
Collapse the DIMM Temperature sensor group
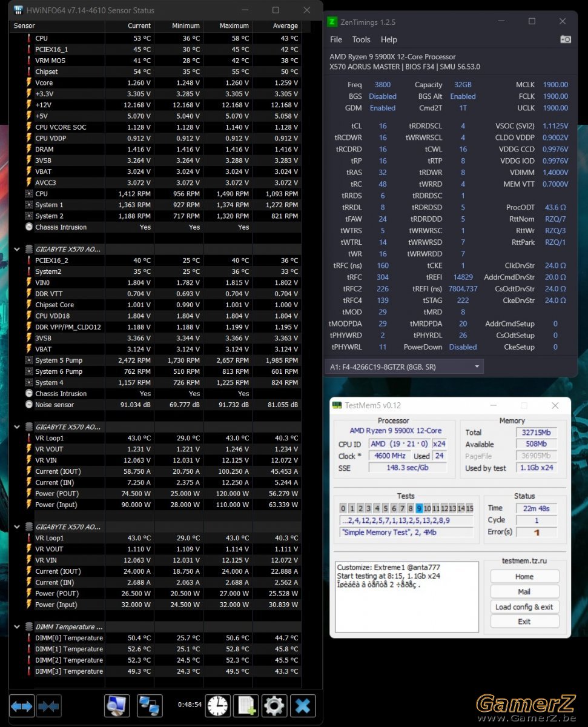click(17, 627)
